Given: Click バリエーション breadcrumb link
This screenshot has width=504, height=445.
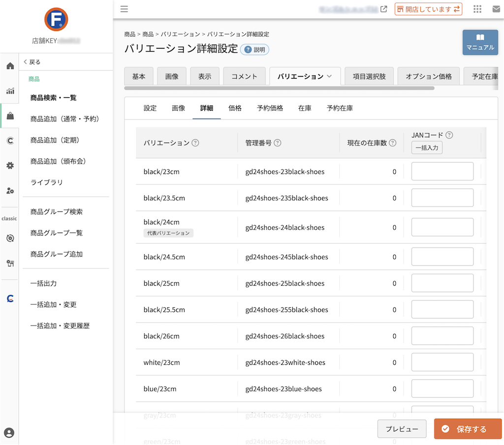Looking at the screenshot, I should 180,34.
